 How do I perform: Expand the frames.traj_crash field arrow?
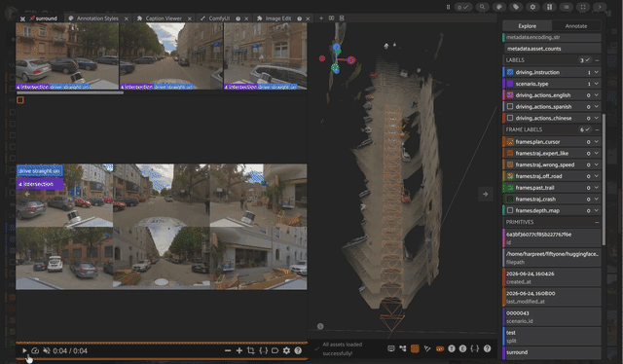click(597, 200)
